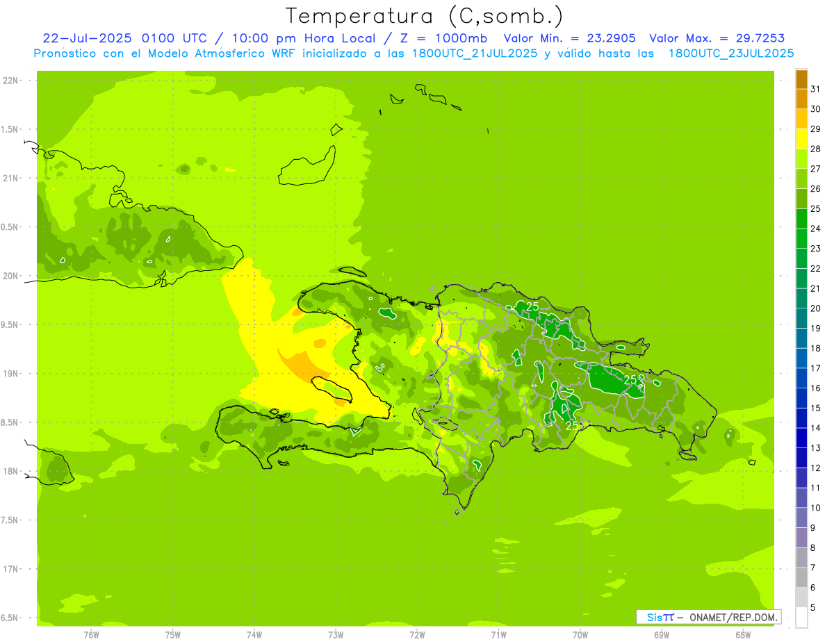The height and width of the screenshot is (644, 834).
Task: Click the legend label "14"
Action: 815,428
